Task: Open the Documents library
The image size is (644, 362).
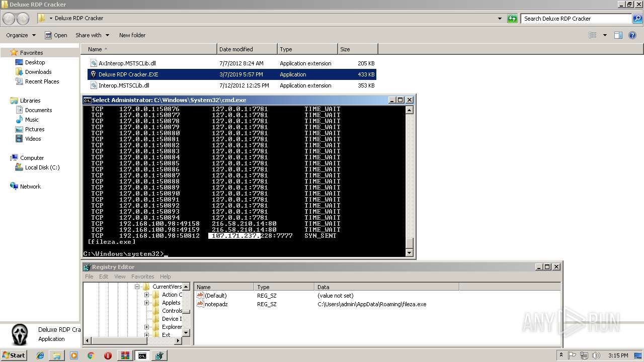Action: [38, 110]
